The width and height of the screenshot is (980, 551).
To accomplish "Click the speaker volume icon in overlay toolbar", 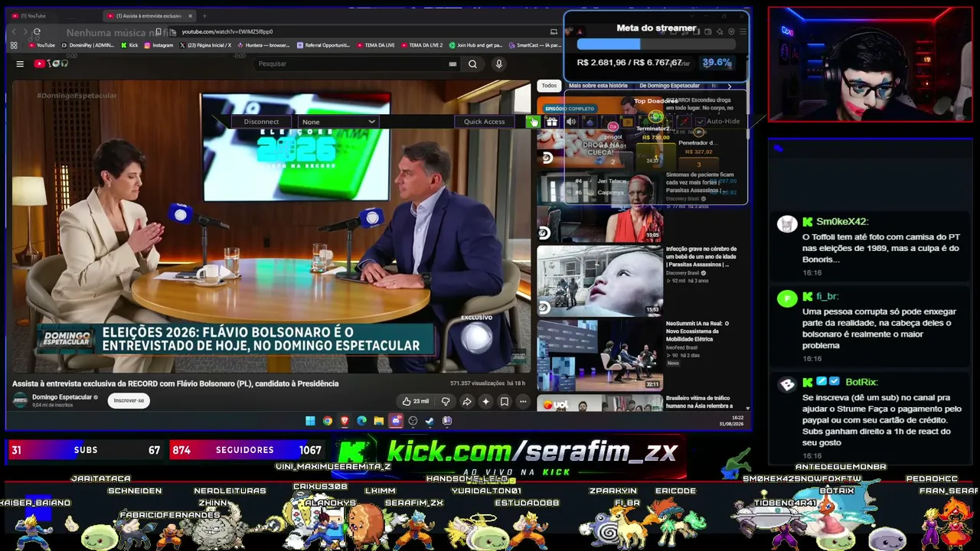I will tap(571, 122).
